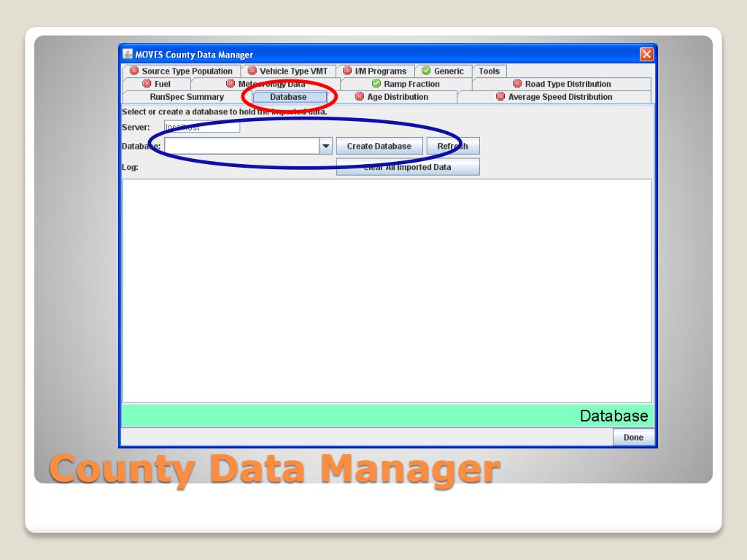Select the I/M Programs tab
The height and width of the screenshot is (560, 747).
point(376,71)
